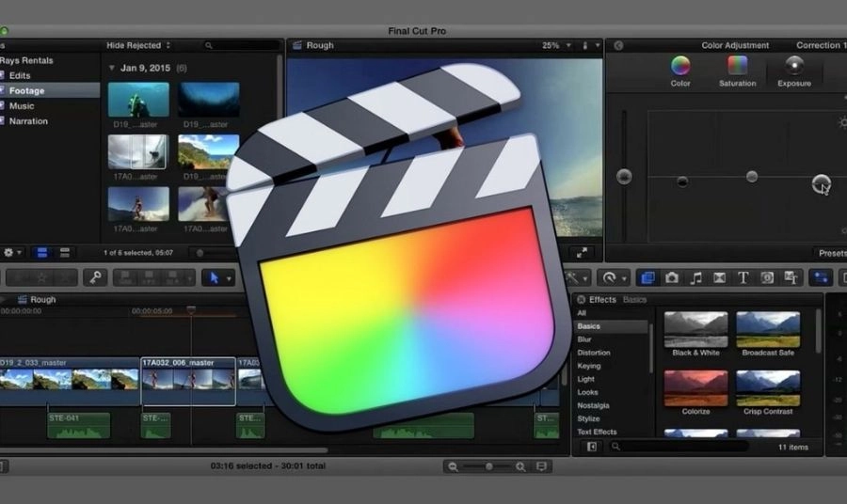Show the Effects browser button
This screenshot has height=504, width=847.
647,277
